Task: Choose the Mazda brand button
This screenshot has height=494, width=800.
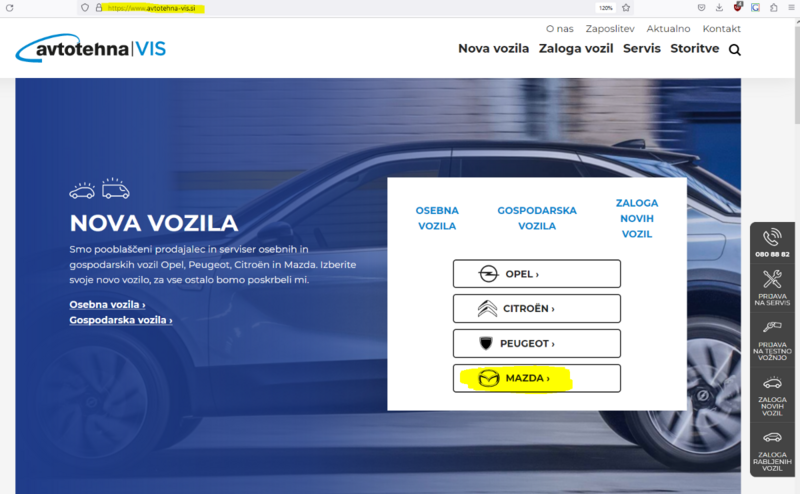Action: pos(536,378)
